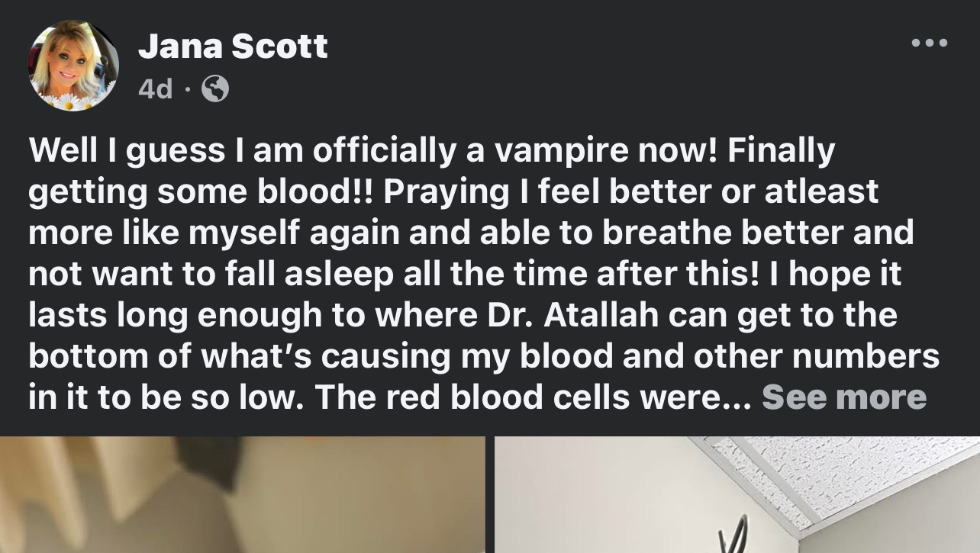Screen dimensions: 980x553
Task: Open the left attached photo
Action: [242, 494]
